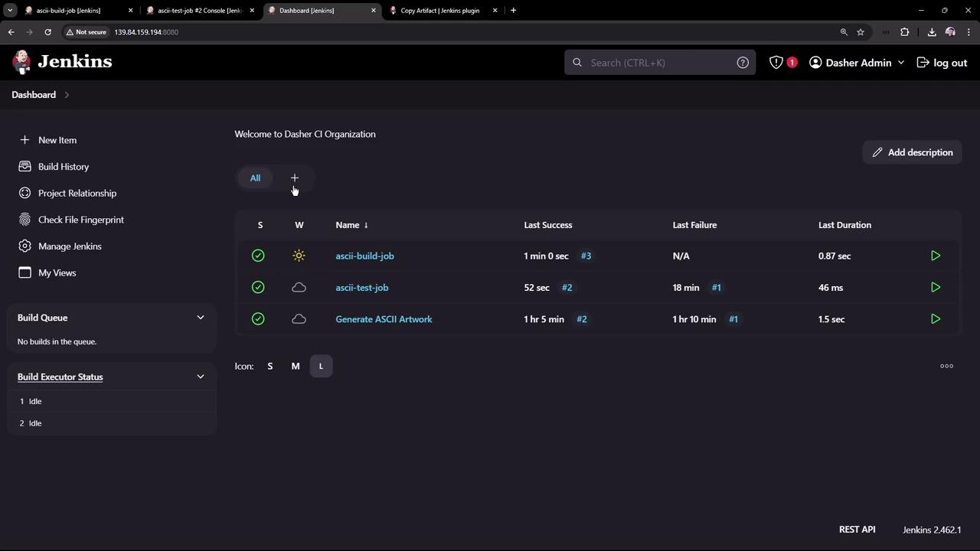Image resolution: width=980 pixels, height=551 pixels.
Task: Click the browser reload page icon
Action: [47, 32]
